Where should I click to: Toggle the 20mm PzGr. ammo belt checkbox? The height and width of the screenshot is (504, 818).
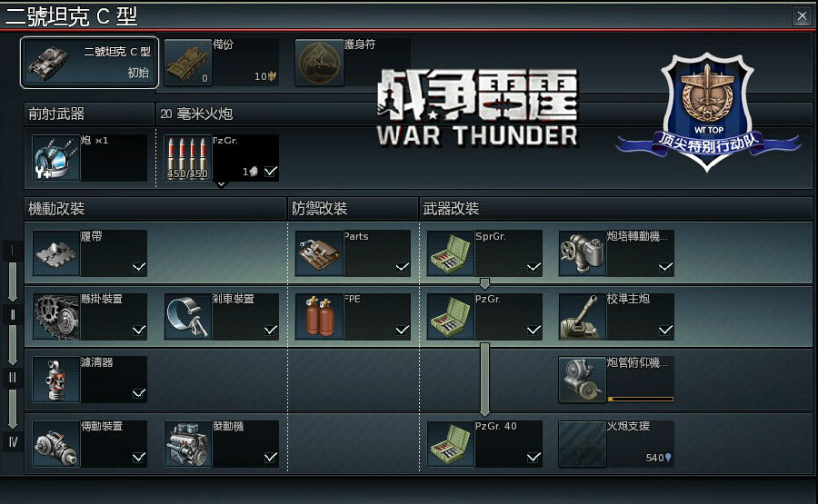coord(271,172)
